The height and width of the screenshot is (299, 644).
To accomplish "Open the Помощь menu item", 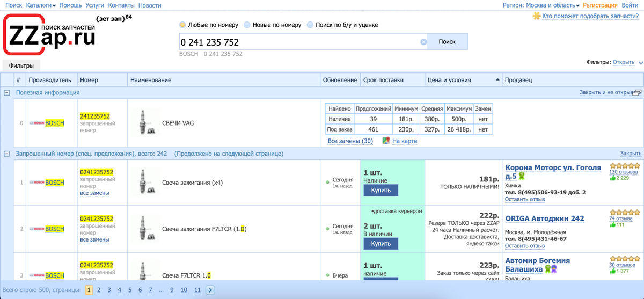I will pos(70,5).
